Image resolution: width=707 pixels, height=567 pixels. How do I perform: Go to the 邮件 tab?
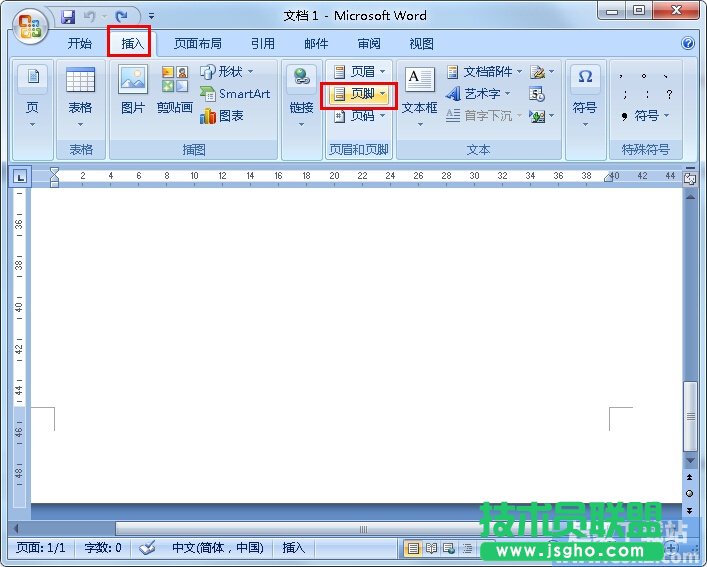(x=316, y=43)
